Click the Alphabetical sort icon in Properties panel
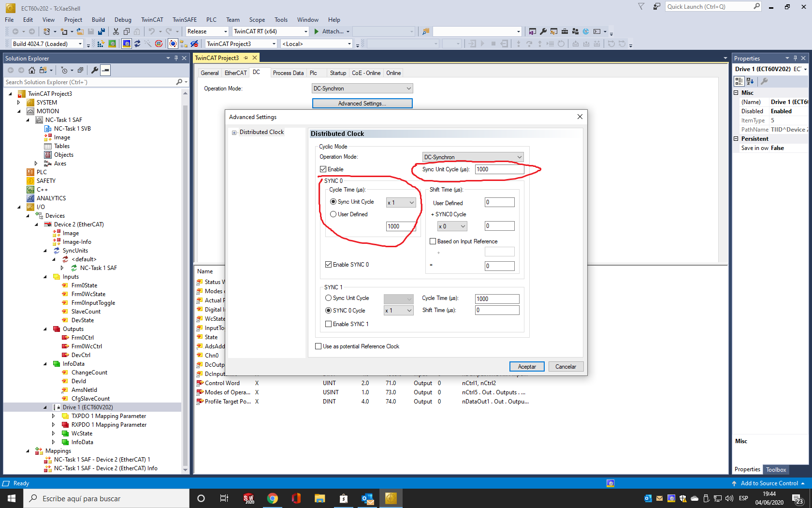The height and width of the screenshot is (508, 812). [x=750, y=81]
